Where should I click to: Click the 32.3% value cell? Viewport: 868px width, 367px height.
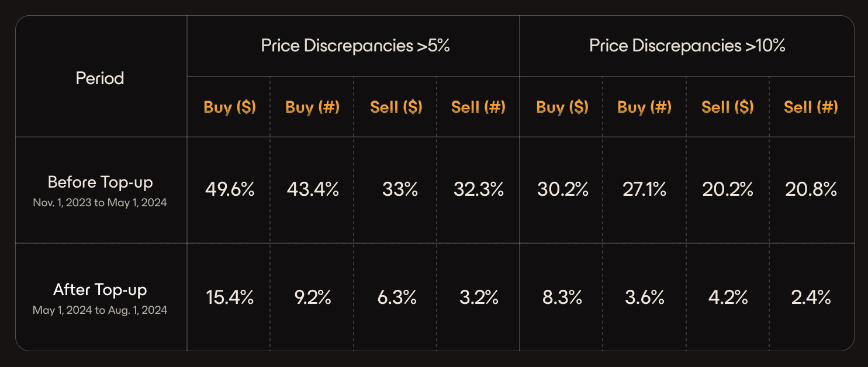(479, 189)
